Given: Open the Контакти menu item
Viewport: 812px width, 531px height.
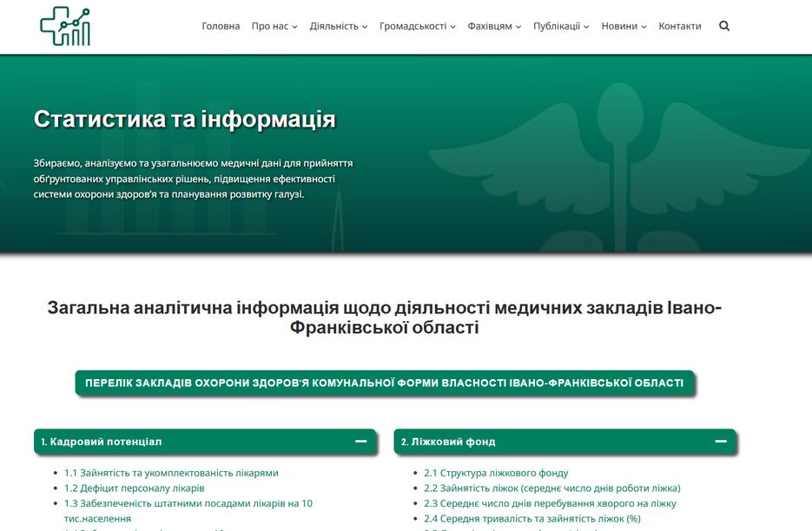Looking at the screenshot, I should [679, 26].
